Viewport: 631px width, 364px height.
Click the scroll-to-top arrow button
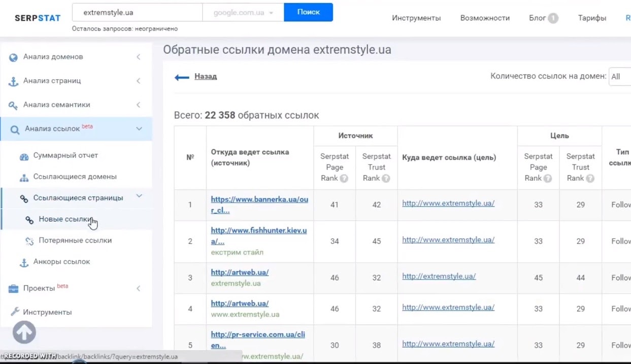pyautogui.click(x=24, y=333)
